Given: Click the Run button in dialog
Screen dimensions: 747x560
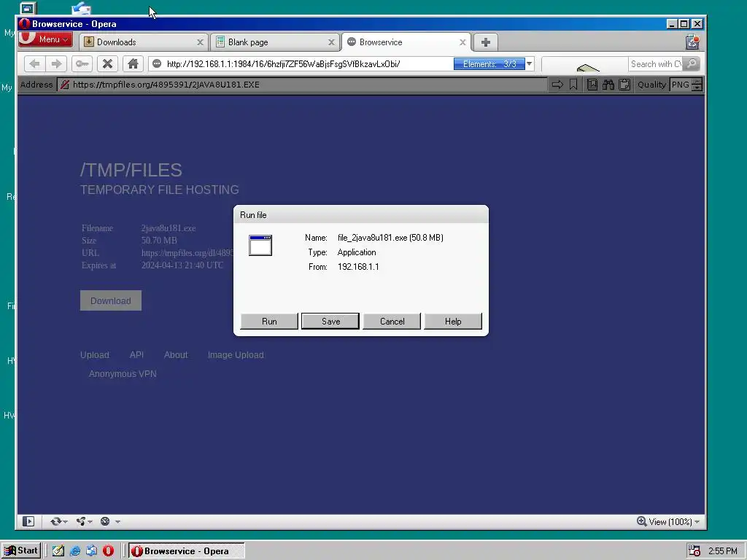Looking at the screenshot, I should 269,322.
